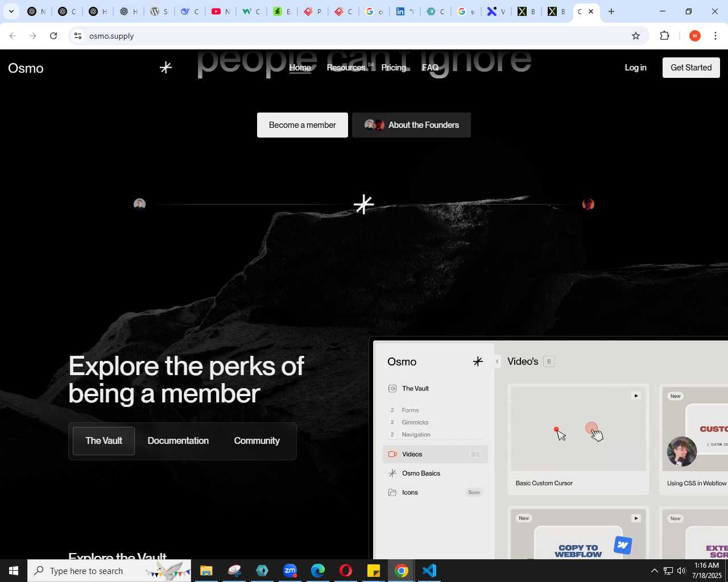Click the Osmo logo in the site header
This screenshot has height=582, width=728.
26,68
